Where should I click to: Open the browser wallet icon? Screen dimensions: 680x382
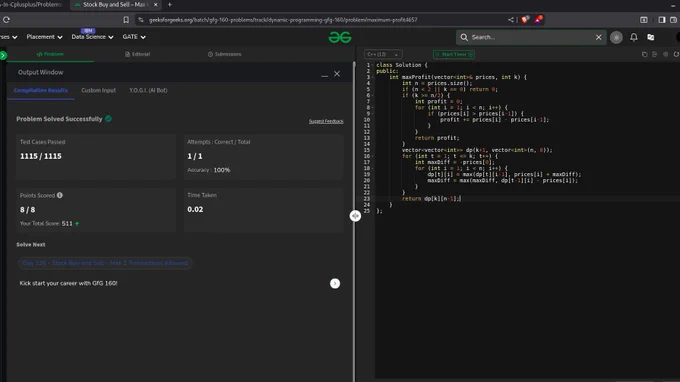[673, 20]
